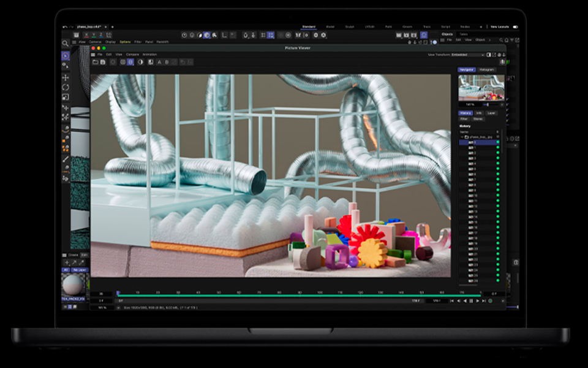Click the Navigator preview thumbnail
The image size is (588, 368).
click(x=481, y=88)
